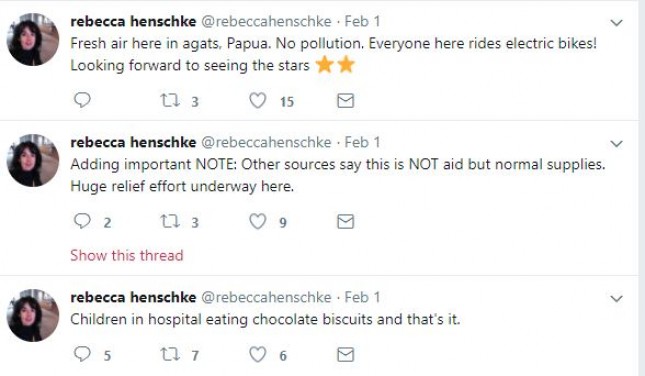Retweet the Children in hospital tweet

(x=170, y=355)
